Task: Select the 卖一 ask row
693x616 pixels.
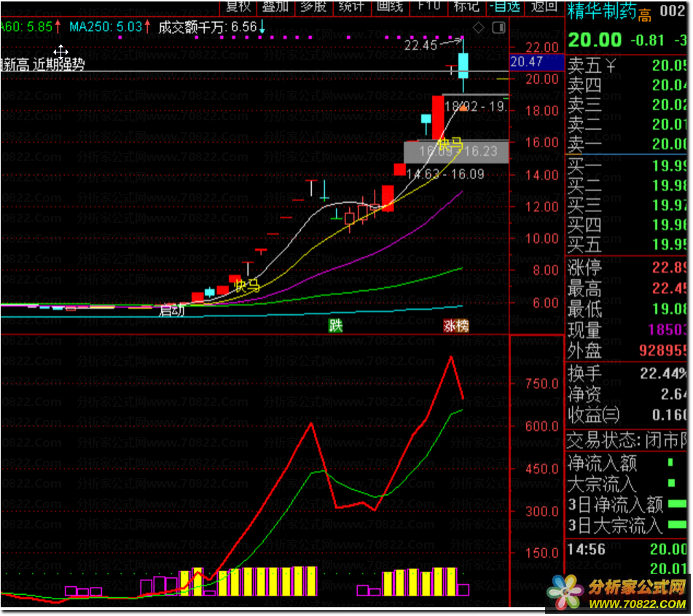Action: (627, 144)
